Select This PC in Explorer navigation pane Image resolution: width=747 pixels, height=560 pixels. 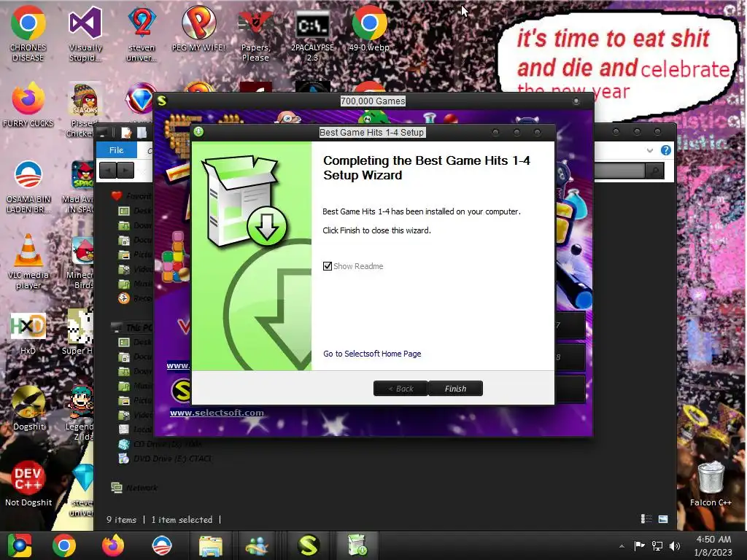tap(133, 327)
